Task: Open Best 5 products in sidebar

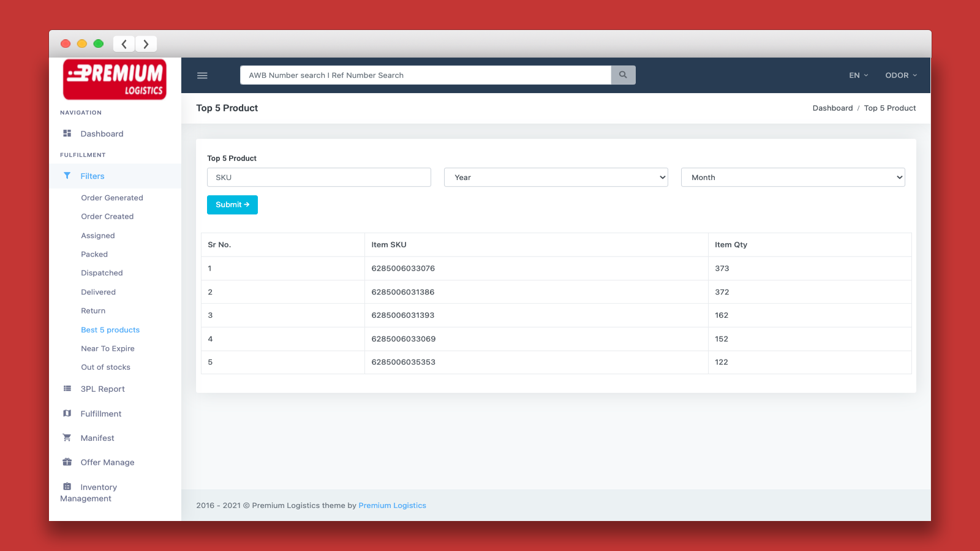Action: (110, 330)
